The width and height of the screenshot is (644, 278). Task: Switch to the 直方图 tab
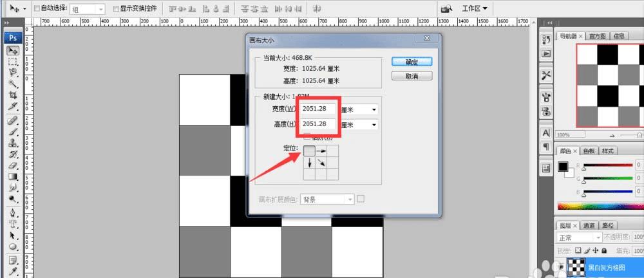[598, 36]
